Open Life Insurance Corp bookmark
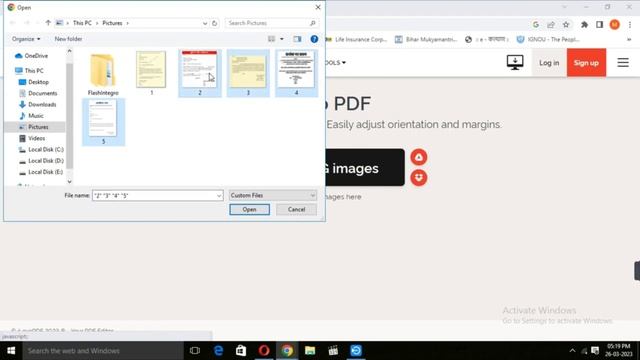 356,40
